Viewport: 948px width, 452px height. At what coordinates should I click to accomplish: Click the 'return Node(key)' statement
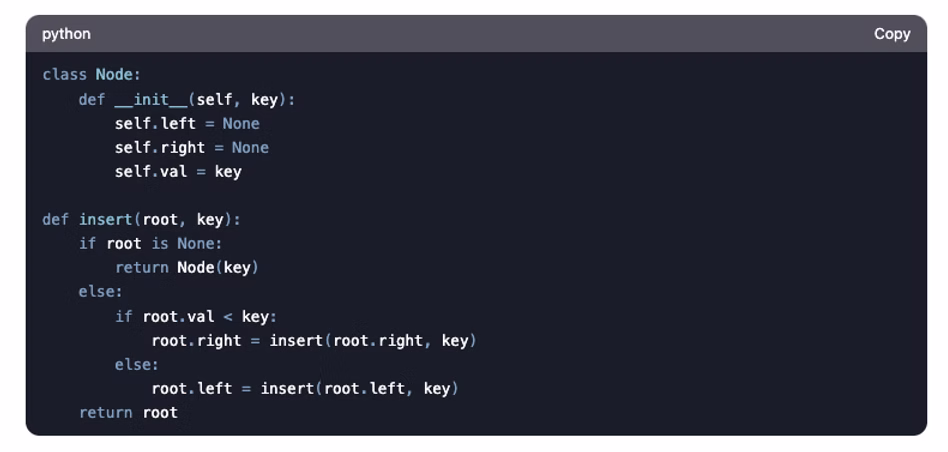[187, 268]
